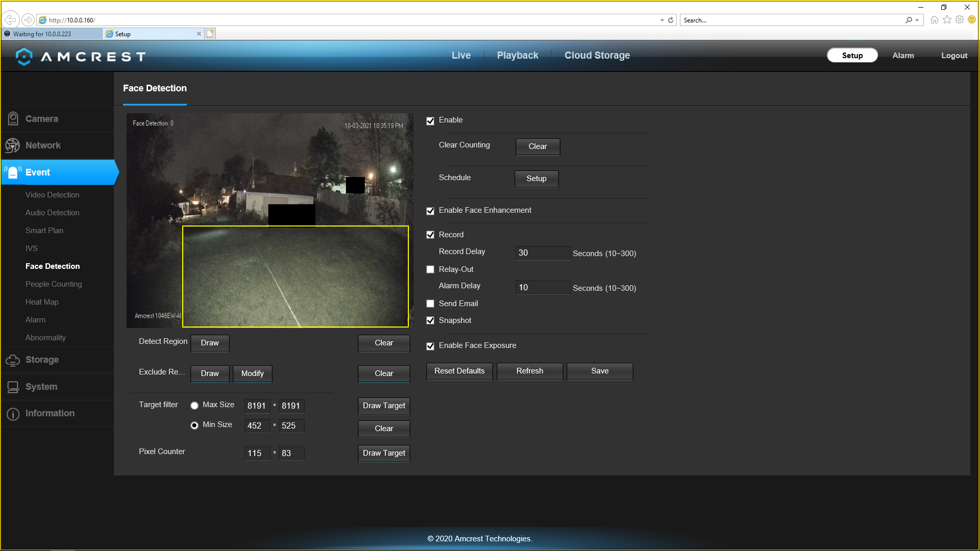Switch to the Playback tab
This screenshot has width=980, height=551.
[518, 56]
